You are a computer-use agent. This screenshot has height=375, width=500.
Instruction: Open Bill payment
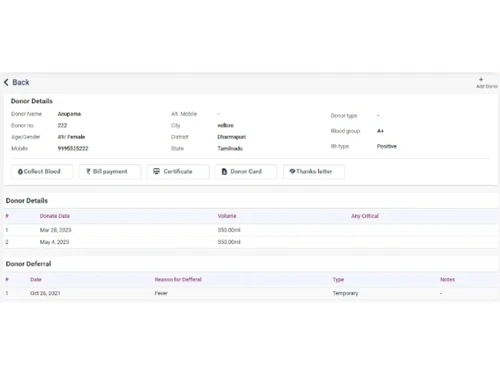click(110, 172)
